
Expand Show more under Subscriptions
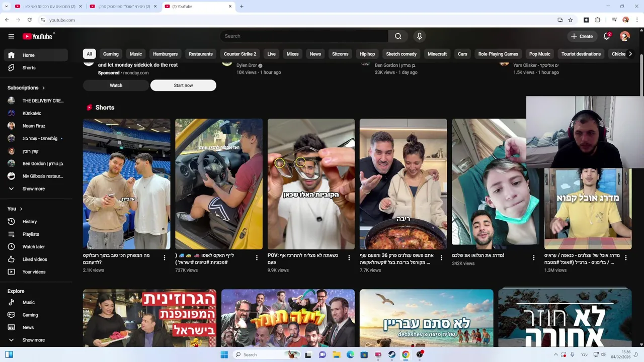click(x=35, y=189)
